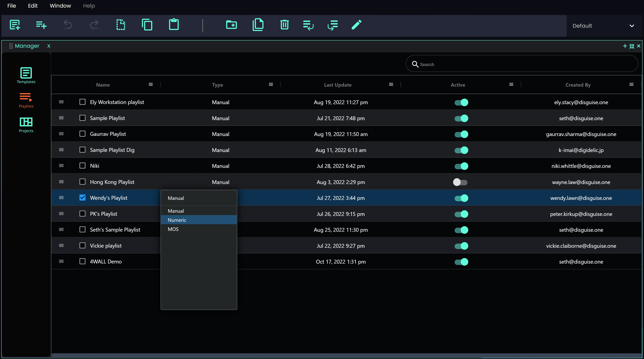
Task: Click the add-to-folder icon
Action: point(231,25)
